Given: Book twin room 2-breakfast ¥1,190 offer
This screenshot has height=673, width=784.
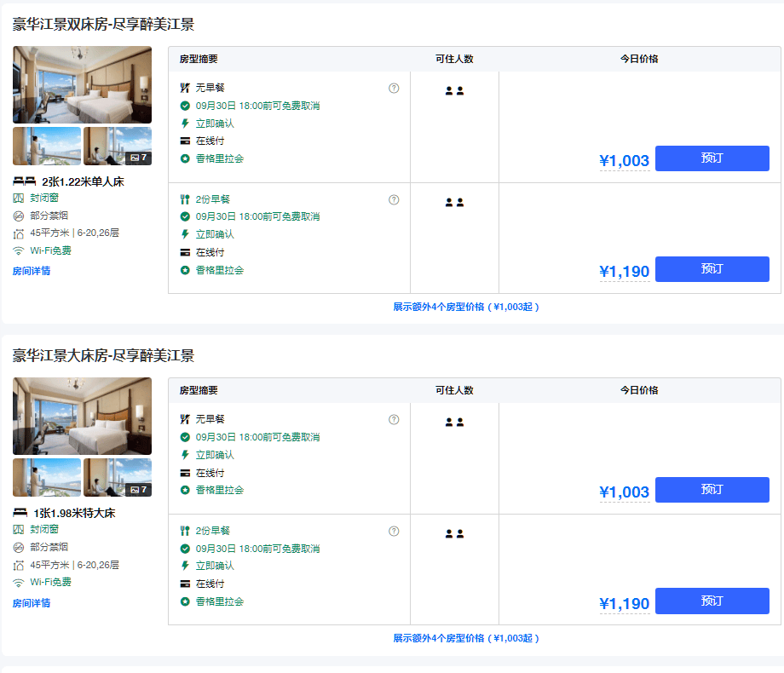Looking at the screenshot, I should pyautogui.click(x=712, y=269).
